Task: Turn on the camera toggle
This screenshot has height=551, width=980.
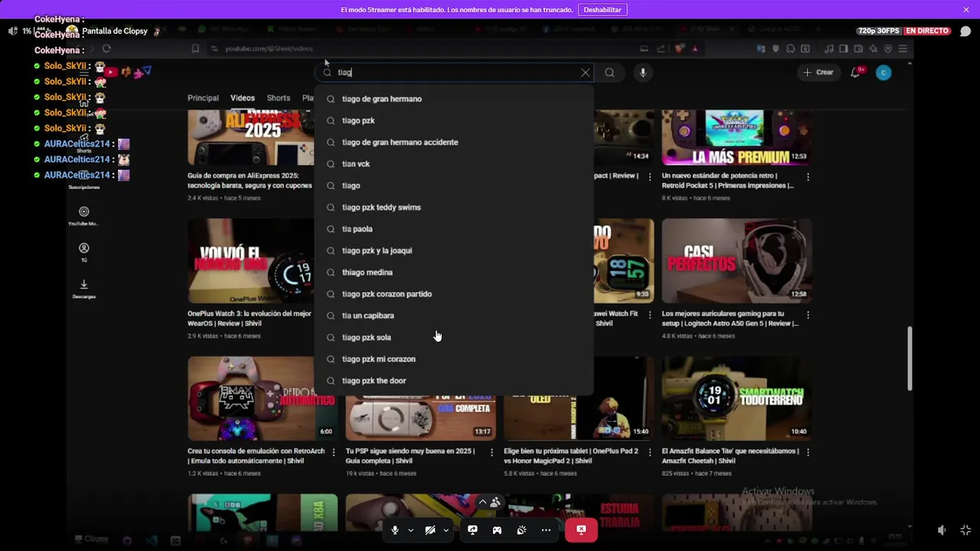Action: [430, 530]
